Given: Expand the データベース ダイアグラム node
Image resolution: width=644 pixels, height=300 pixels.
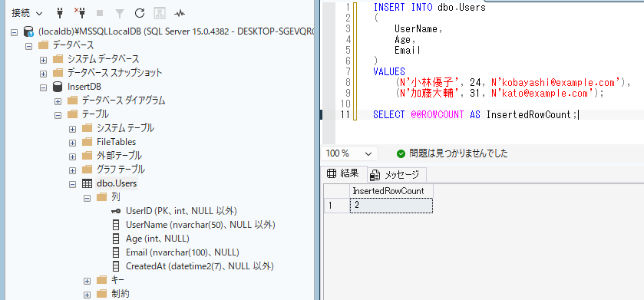Looking at the screenshot, I should click(x=58, y=101).
